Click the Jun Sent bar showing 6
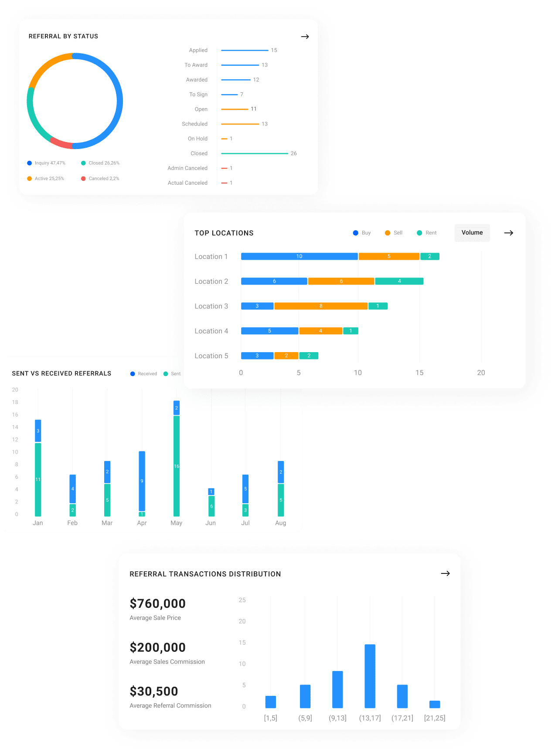 pyautogui.click(x=211, y=506)
